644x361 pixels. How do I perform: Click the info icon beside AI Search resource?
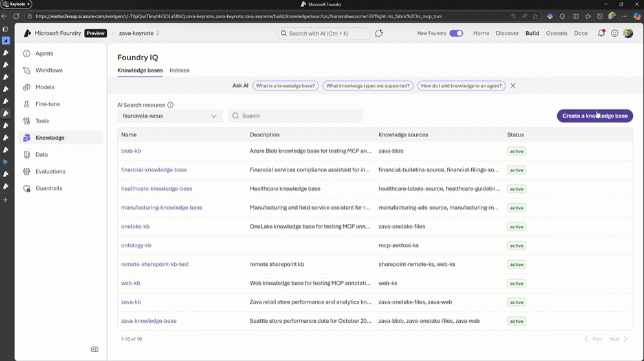point(170,105)
